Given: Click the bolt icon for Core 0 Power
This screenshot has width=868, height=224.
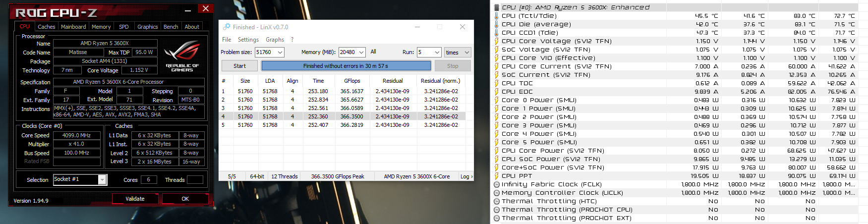Looking at the screenshot, I should (497, 100).
